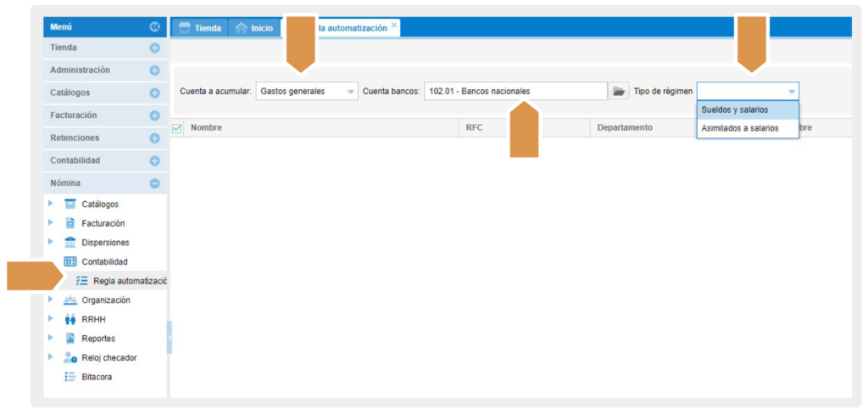Click the RRHH people icon
The image size is (868, 415).
click(x=70, y=320)
